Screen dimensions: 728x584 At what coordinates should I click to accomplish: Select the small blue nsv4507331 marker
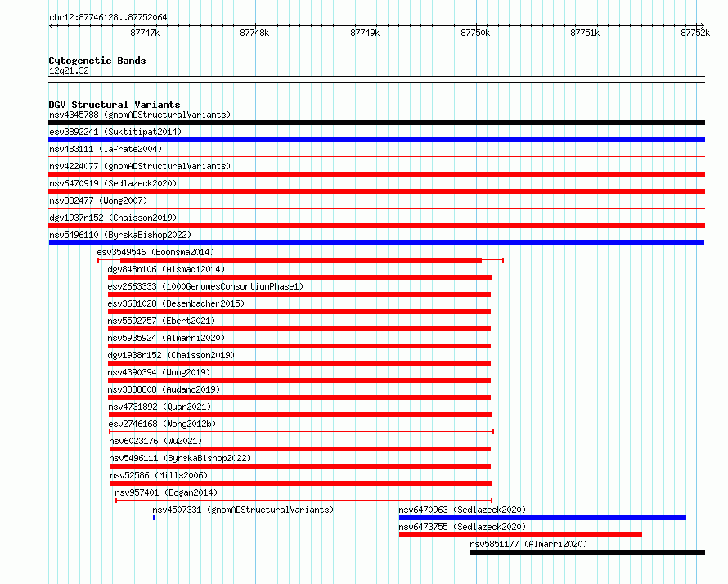154,518
